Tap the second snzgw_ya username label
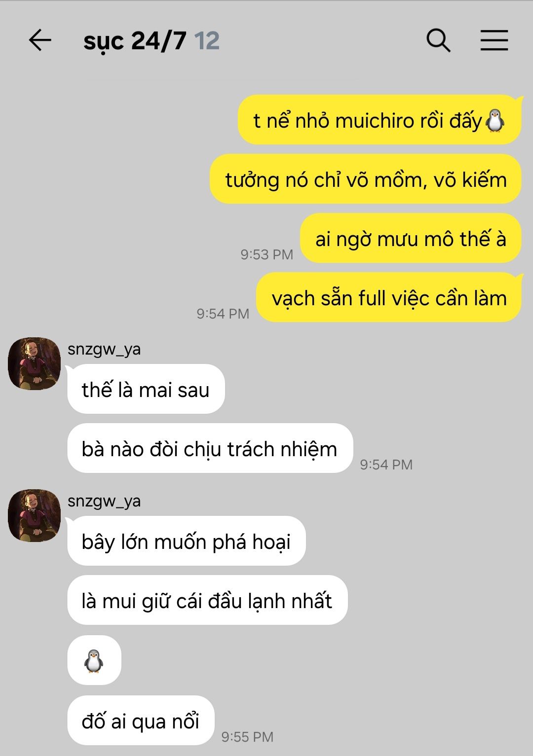Screen dimensions: 533x756 click(x=104, y=501)
